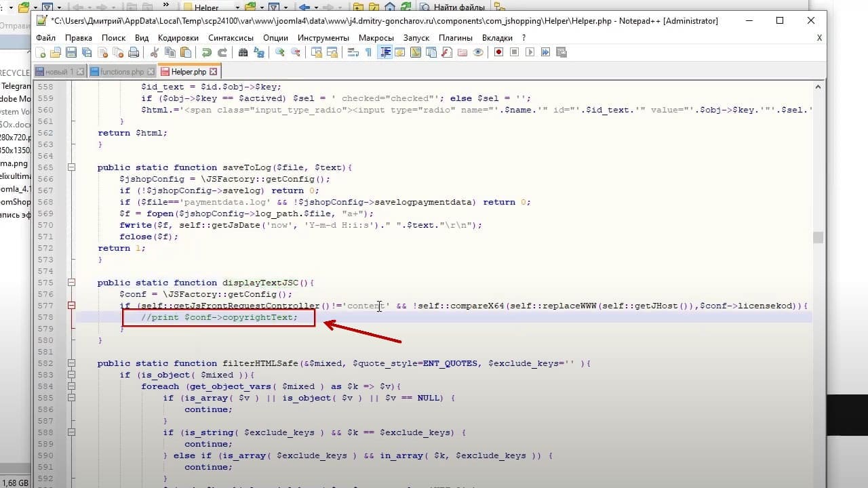Switch to the functions.php tab
Image resolution: width=868 pixels, height=488 pixels.
click(x=123, y=71)
